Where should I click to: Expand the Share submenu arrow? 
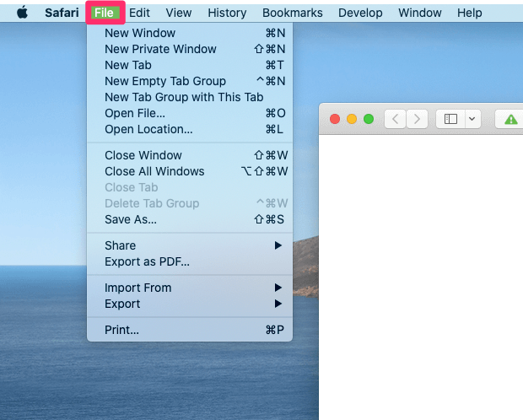278,245
